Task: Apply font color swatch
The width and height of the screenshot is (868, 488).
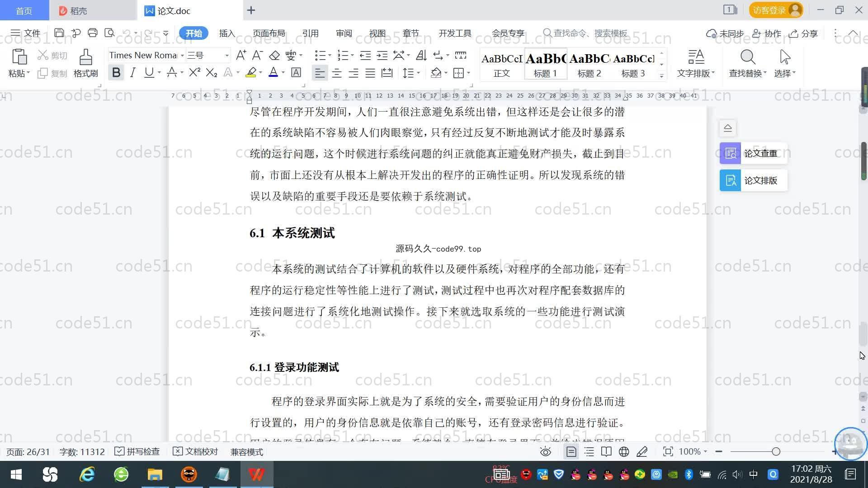Action: pos(274,72)
